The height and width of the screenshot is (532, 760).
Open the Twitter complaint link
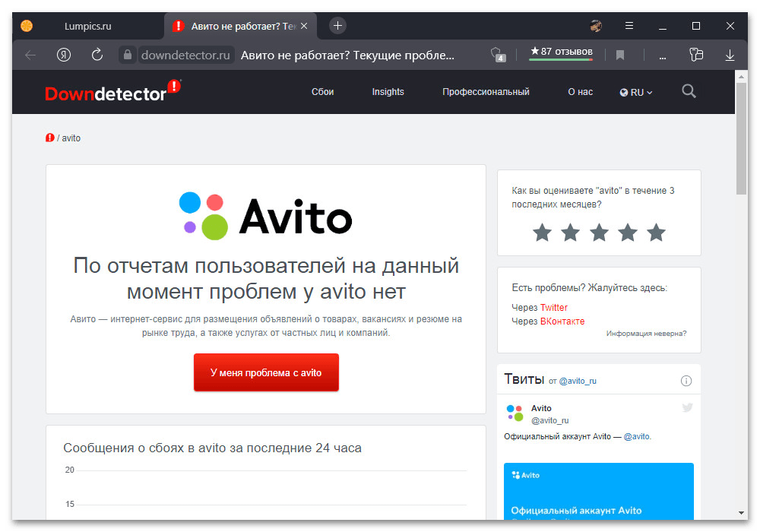(x=553, y=307)
